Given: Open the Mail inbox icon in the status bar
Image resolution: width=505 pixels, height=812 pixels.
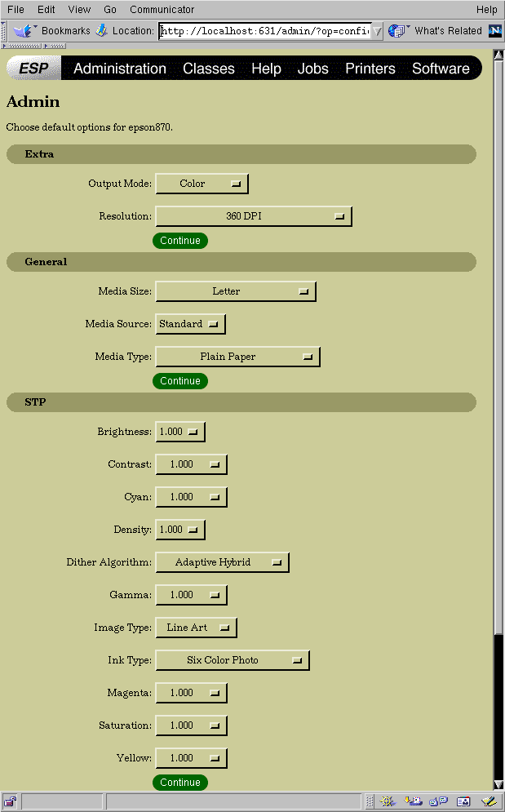Looking at the screenshot, I should pyautogui.click(x=414, y=801).
